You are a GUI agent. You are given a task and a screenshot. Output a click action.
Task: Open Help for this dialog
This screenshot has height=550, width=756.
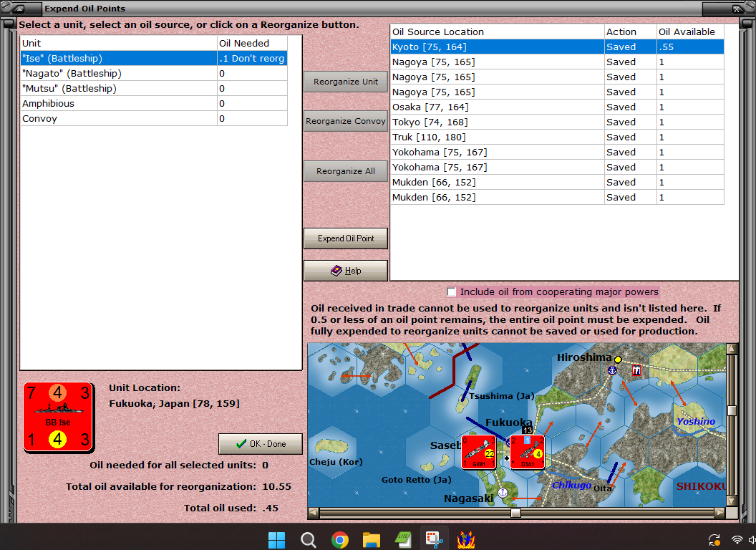[346, 271]
